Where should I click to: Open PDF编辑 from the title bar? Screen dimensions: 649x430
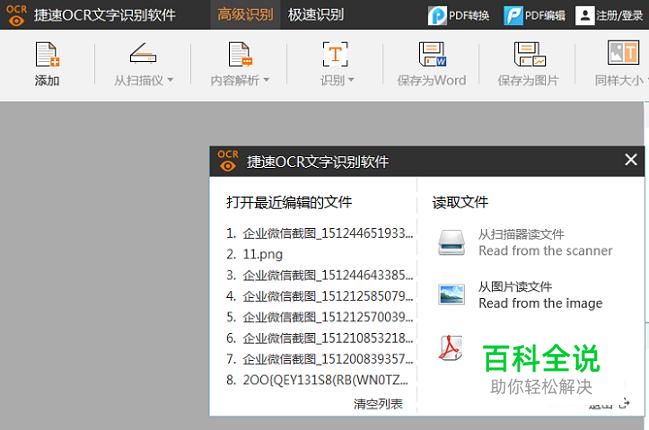[534, 16]
